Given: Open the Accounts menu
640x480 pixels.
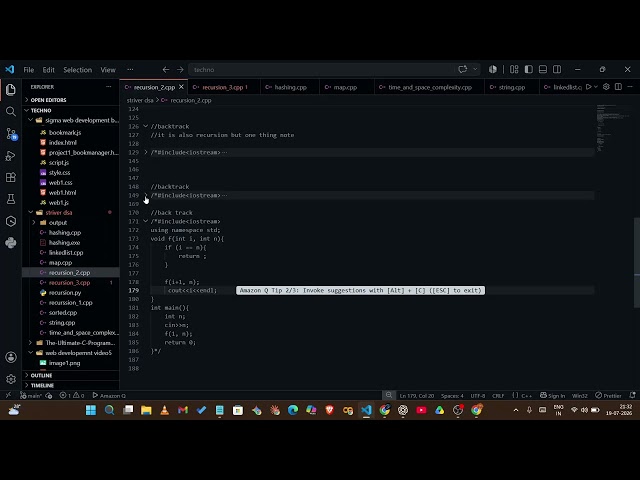Looking at the screenshot, I should click(x=11, y=357).
